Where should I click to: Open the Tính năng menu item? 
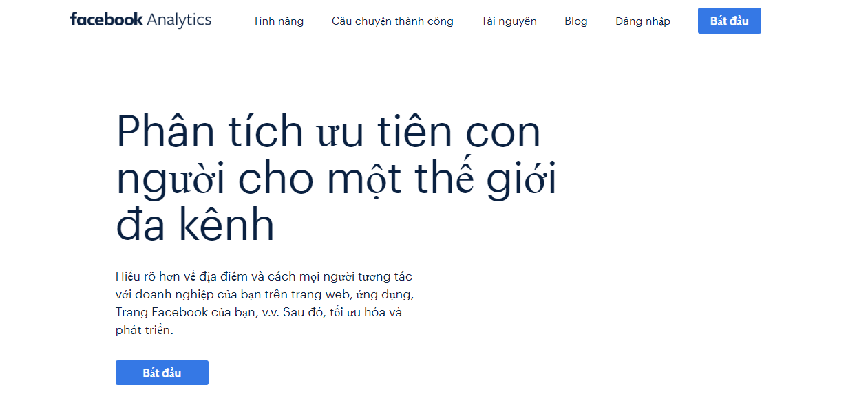click(x=278, y=21)
